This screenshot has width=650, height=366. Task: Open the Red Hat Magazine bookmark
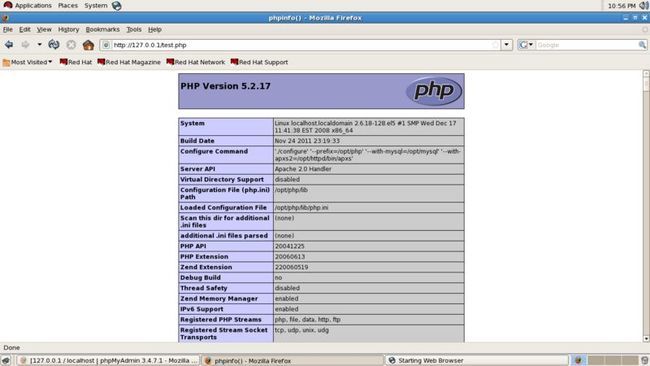(129, 62)
